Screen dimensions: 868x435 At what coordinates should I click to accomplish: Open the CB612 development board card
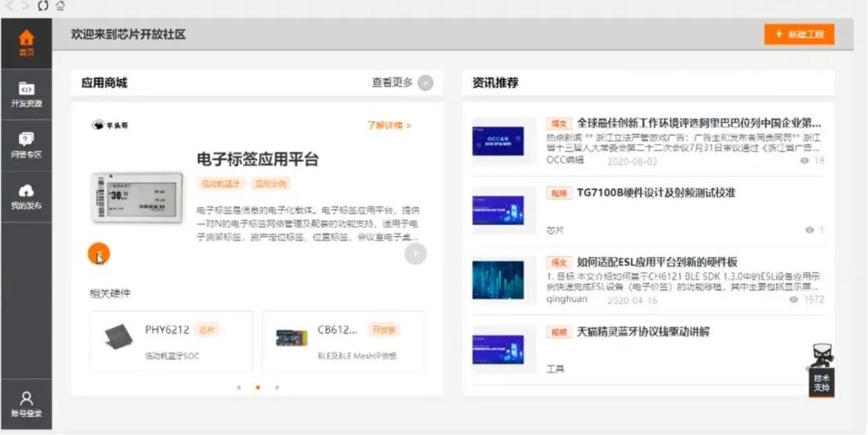click(x=343, y=342)
